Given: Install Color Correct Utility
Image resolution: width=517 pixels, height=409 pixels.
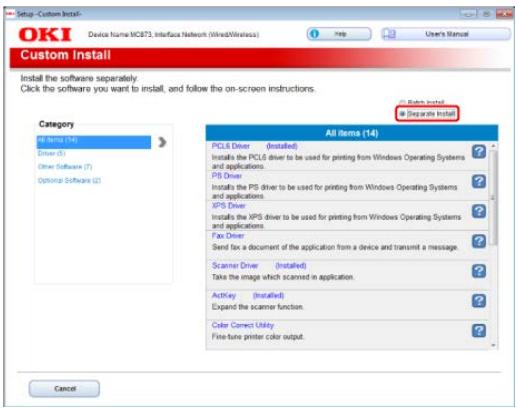Looking at the screenshot, I should pos(243,325).
